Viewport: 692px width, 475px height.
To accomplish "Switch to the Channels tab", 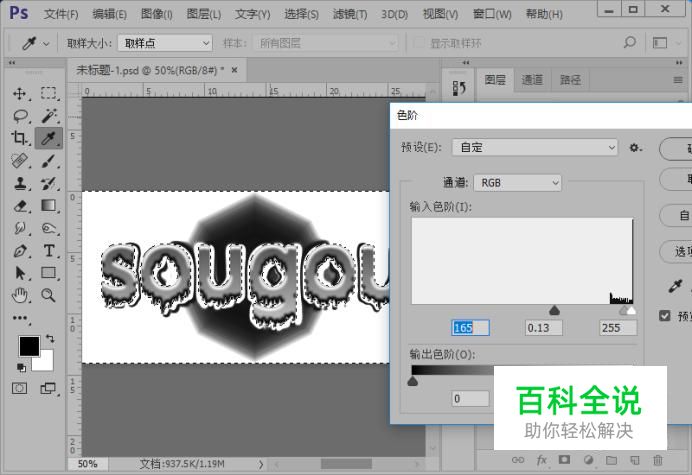I will pos(532,80).
